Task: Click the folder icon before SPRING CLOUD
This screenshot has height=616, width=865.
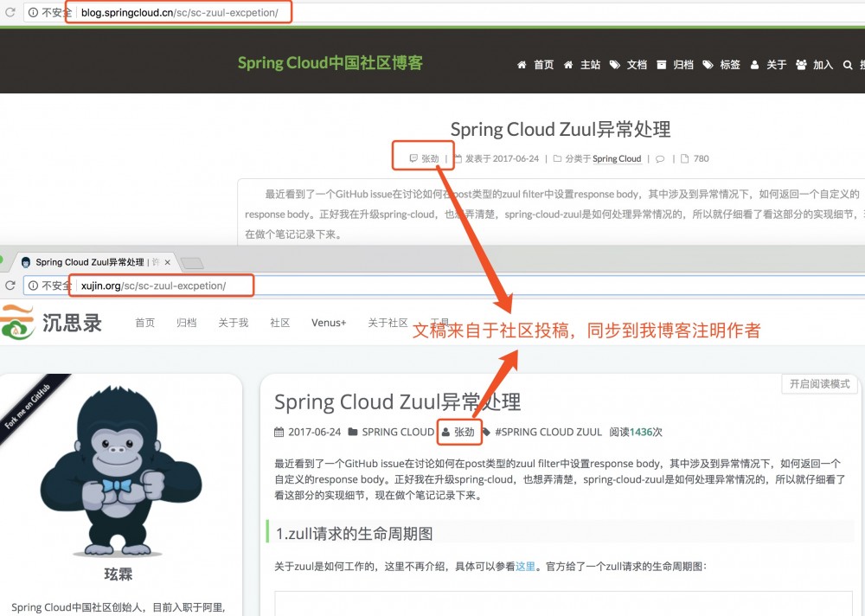Action: tap(353, 432)
